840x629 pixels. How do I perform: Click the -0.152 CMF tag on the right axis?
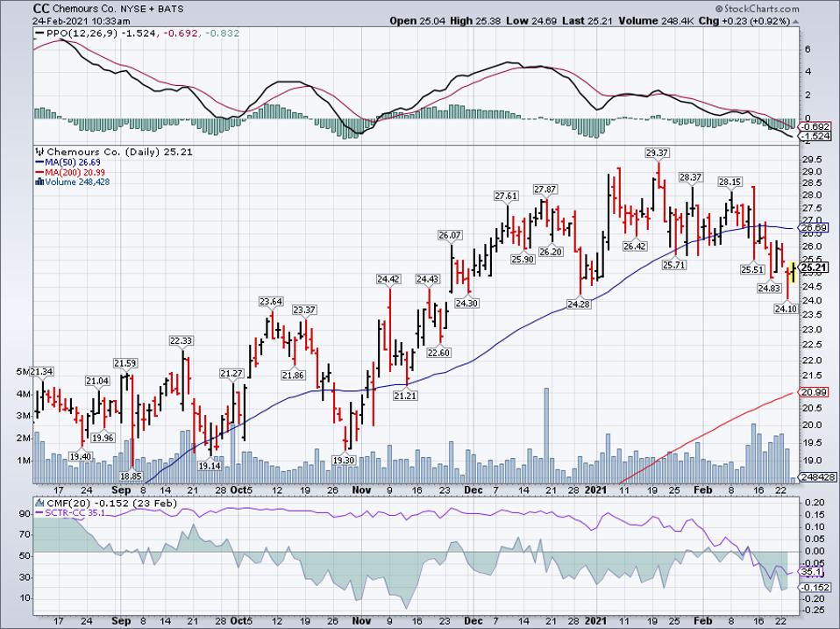click(815, 587)
